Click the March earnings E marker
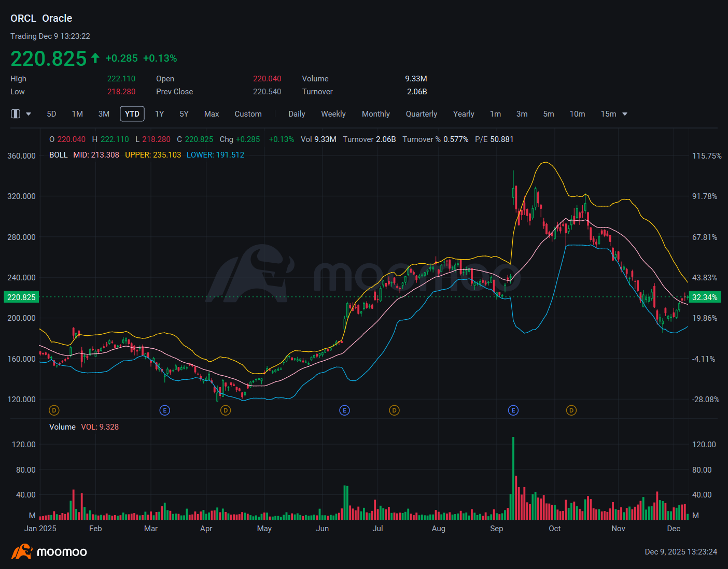The height and width of the screenshot is (569, 728). point(165,410)
